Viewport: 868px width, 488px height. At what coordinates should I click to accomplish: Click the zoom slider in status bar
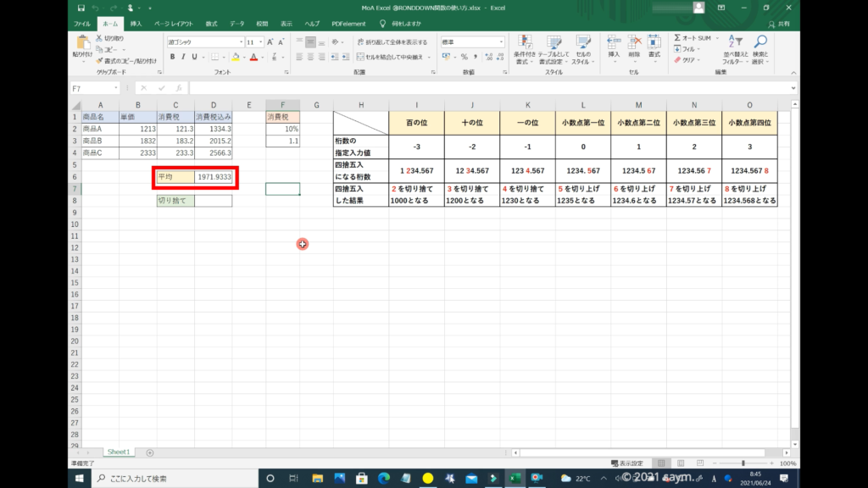coord(743,463)
